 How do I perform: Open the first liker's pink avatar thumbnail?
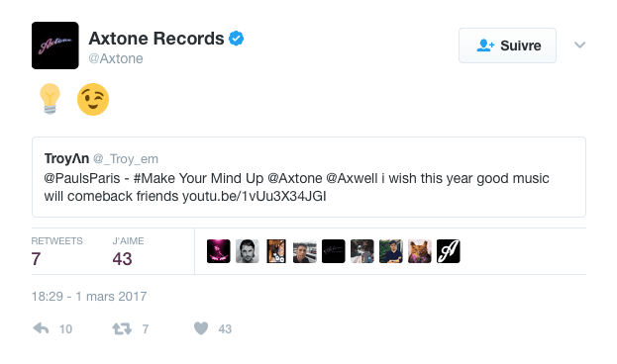[x=219, y=251]
